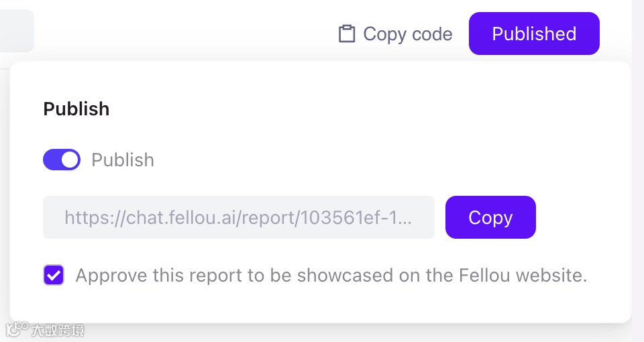Click the Publish label beside the switch
Image resolution: width=644 pixels, height=342 pixels.
click(123, 160)
